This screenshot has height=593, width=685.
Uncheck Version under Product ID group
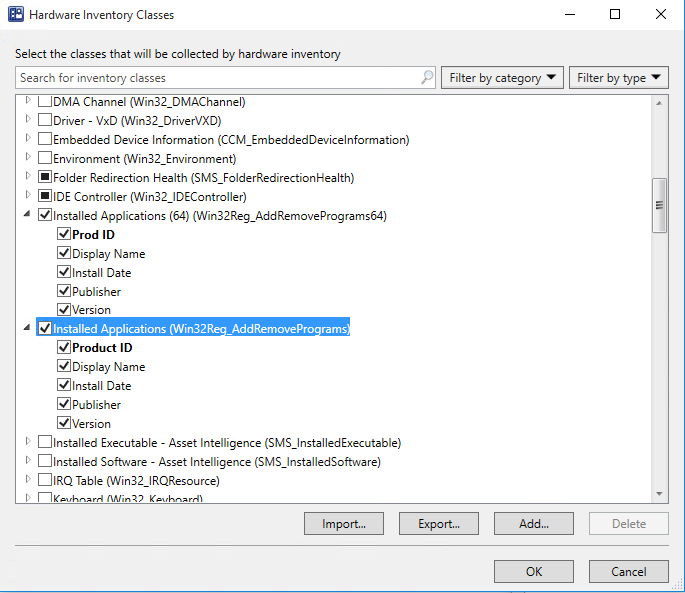[64, 423]
